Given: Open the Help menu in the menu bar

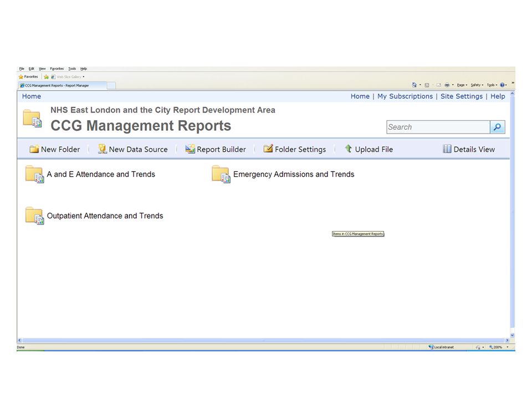Looking at the screenshot, I should [x=84, y=69].
